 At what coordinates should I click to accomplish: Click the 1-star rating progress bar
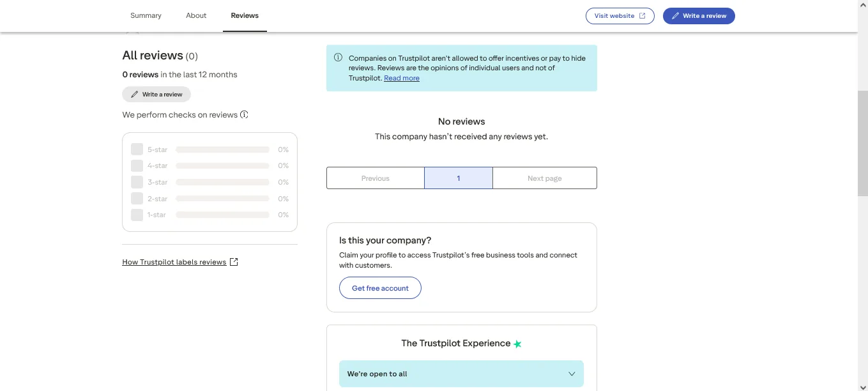click(222, 215)
